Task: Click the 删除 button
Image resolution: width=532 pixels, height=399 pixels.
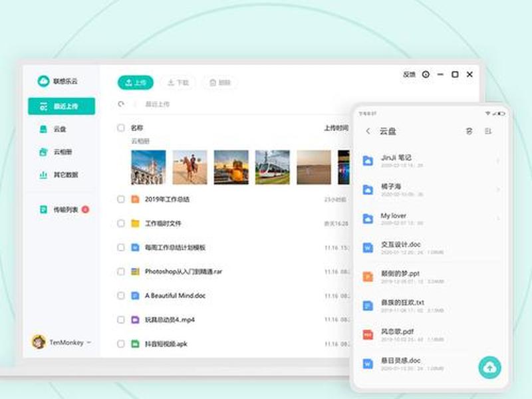Action: [x=220, y=82]
